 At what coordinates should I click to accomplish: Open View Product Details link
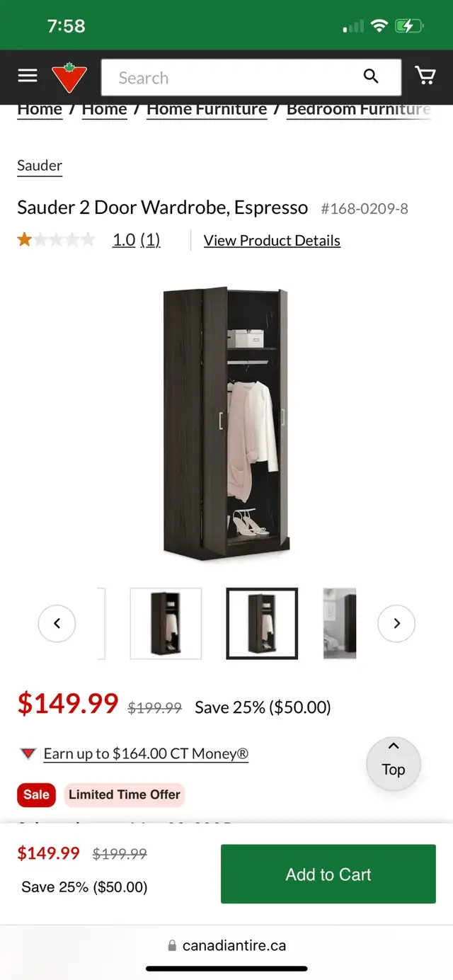click(x=272, y=241)
